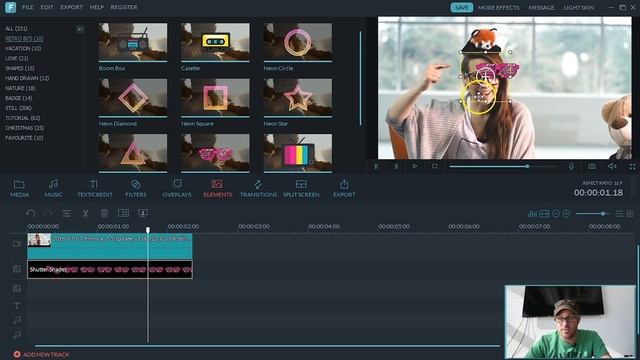Delete selected clip with the trash icon

click(104, 213)
